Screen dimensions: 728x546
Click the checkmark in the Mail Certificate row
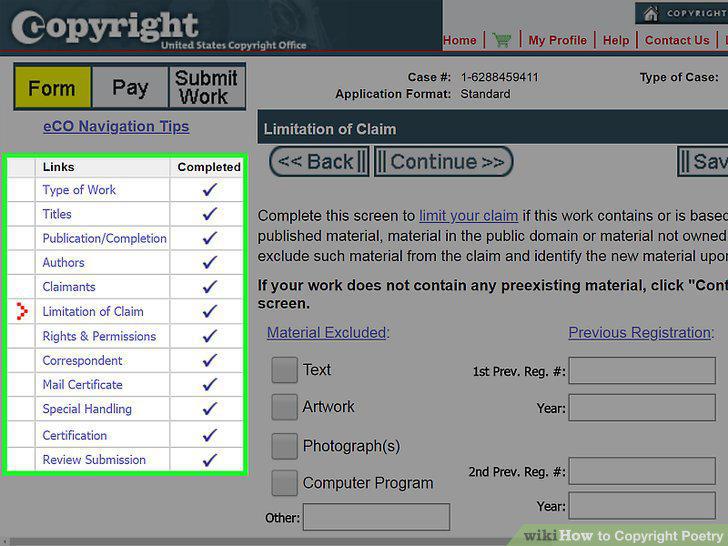209,384
